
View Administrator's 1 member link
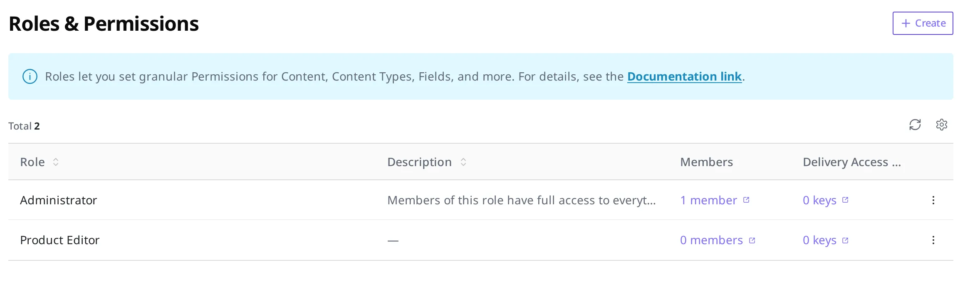708,200
